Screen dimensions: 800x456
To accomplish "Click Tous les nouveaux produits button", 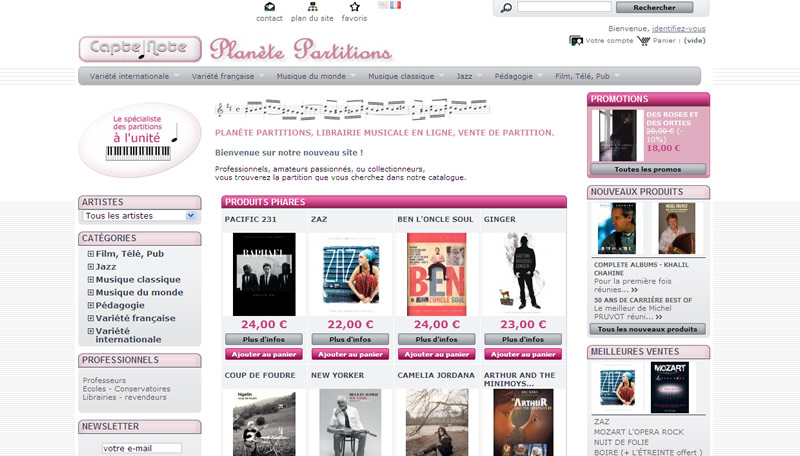I will pyautogui.click(x=647, y=329).
